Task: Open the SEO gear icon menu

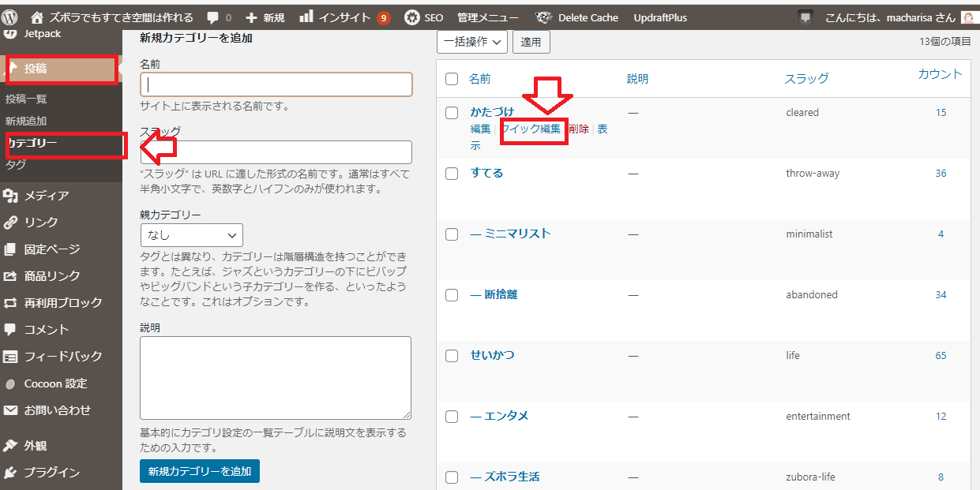Action: point(412,17)
